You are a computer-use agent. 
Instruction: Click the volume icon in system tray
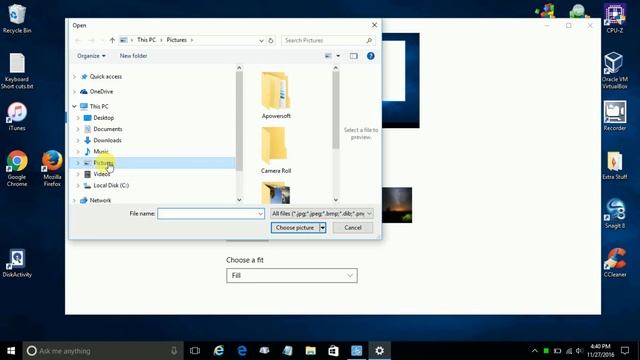pyautogui.click(x=579, y=351)
